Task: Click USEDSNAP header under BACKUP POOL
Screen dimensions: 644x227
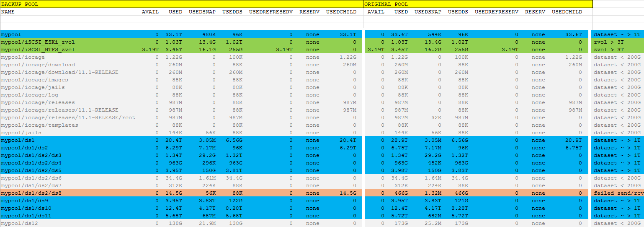Action: click(202, 12)
